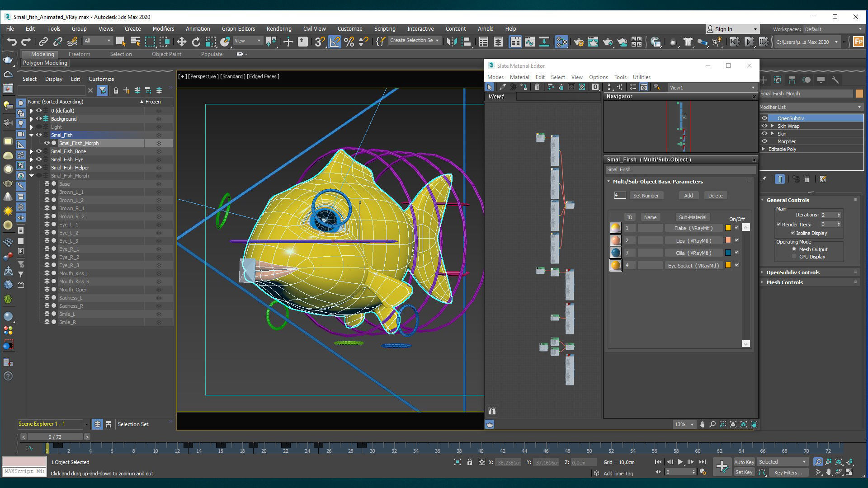Select the Select and Link chain tool

point(43,42)
